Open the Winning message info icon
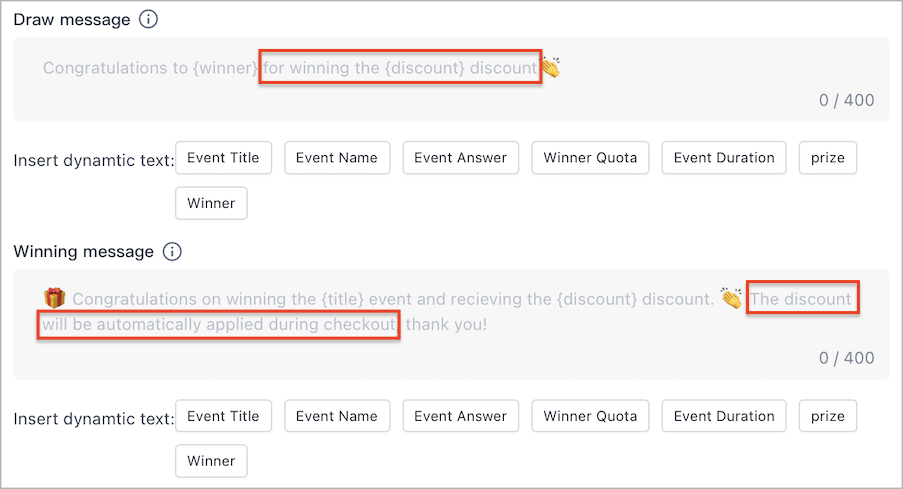The height and width of the screenshot is (489, 903). click(x=172, y=252)
